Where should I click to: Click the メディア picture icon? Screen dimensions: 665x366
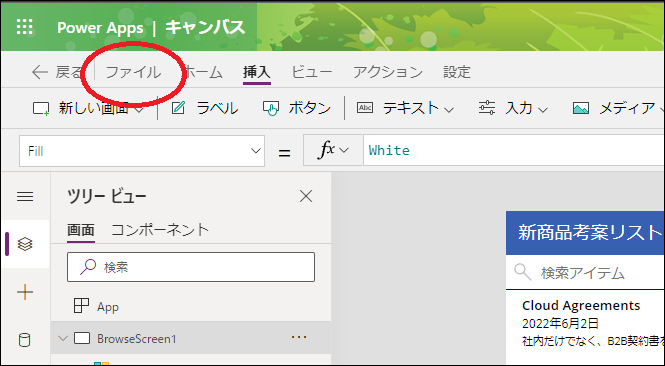(581, 109)
